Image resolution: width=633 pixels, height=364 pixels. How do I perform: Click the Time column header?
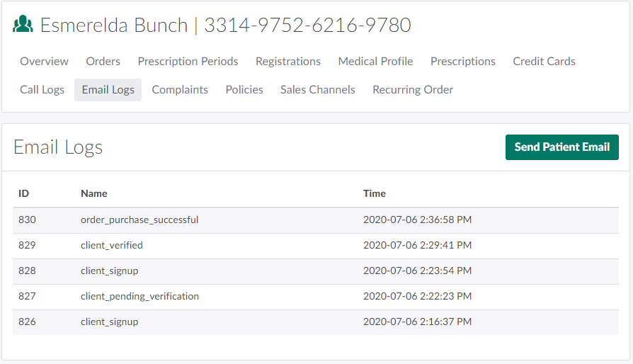click(x=375, y=193)
